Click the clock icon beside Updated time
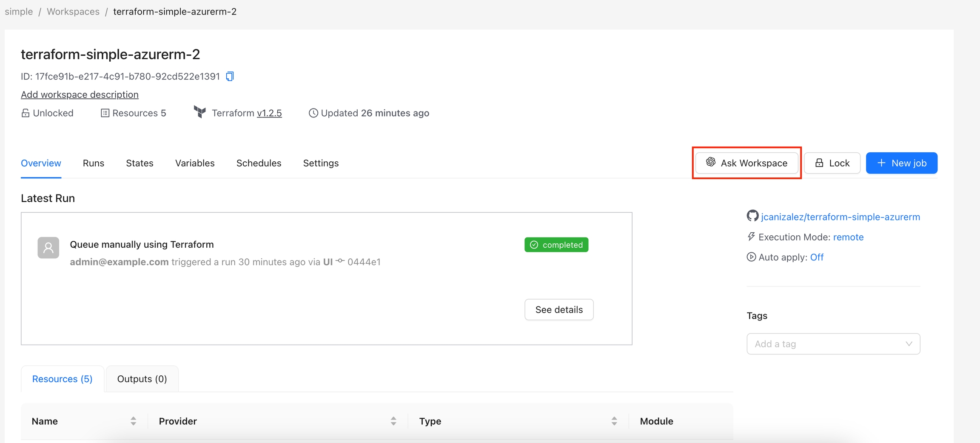This screenshot has width=980, height=443. click(313, 113)
